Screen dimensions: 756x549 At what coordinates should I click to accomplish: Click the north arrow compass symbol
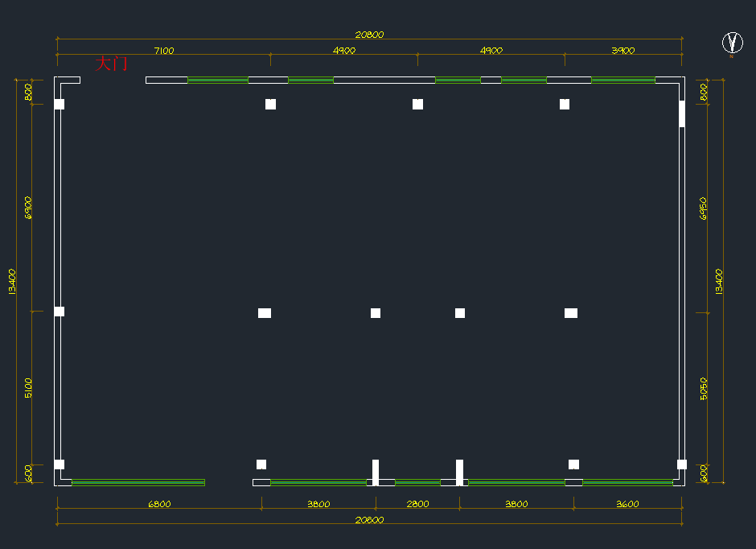click(x=732, y=43)
